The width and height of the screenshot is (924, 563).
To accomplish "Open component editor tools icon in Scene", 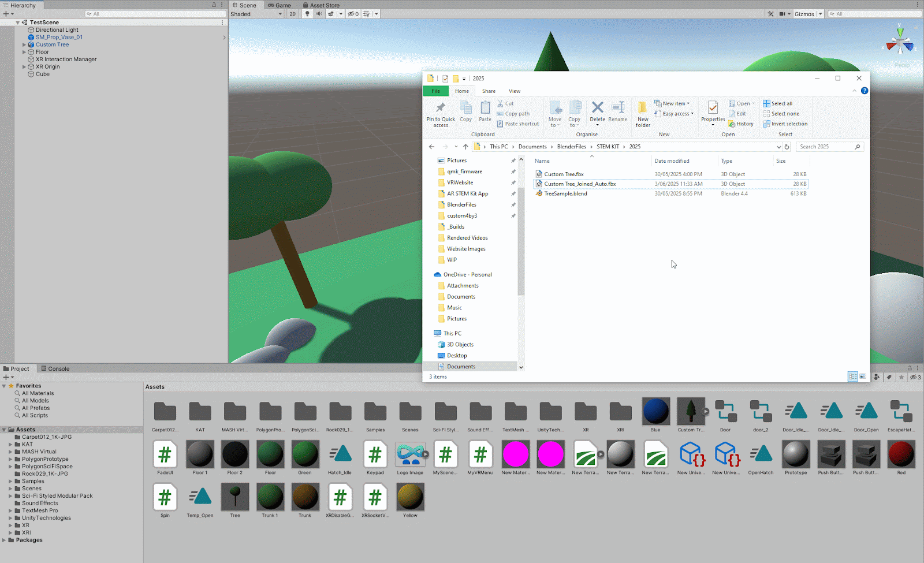I will (770, 14).
